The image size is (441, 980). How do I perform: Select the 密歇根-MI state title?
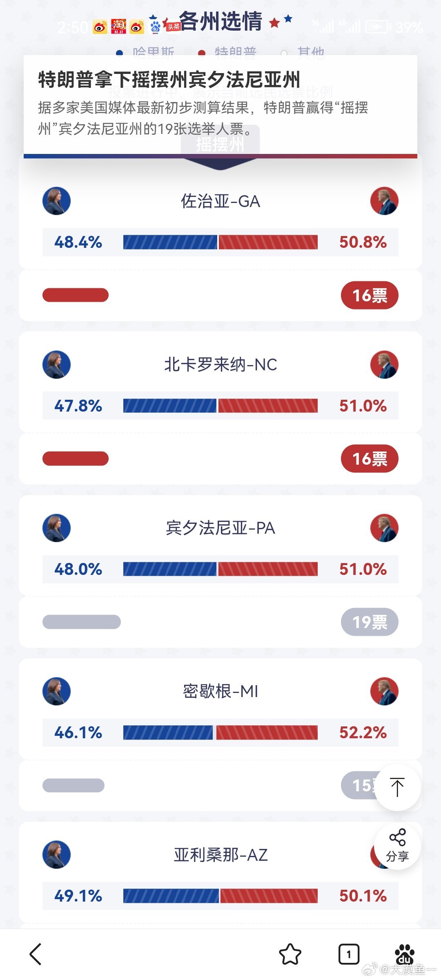click(x=220, y=691)
